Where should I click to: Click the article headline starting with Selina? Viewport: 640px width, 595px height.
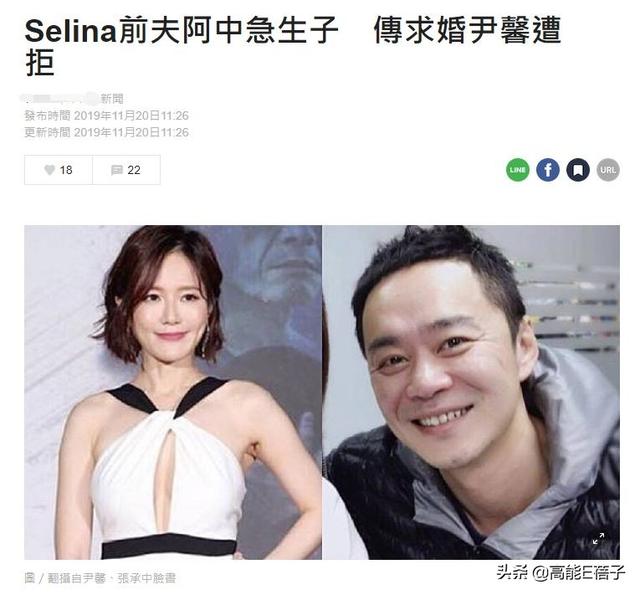coord(293,46)
